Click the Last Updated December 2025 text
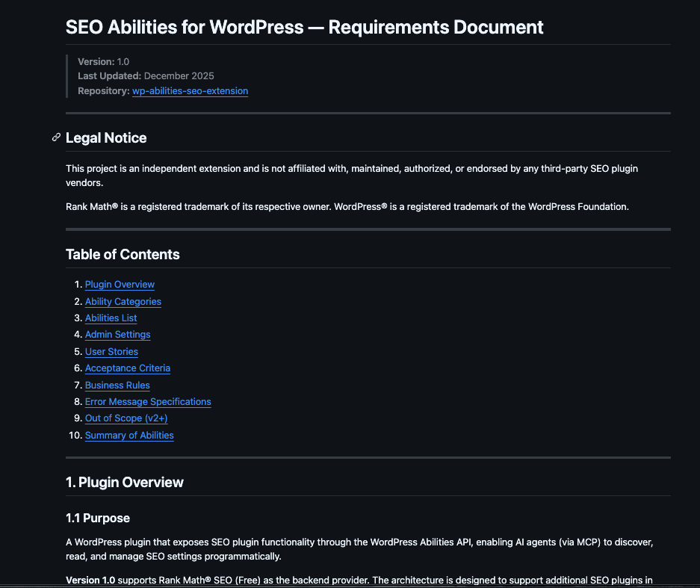The image size is (700, 588). pyautogui.click(x=146, y=75)
